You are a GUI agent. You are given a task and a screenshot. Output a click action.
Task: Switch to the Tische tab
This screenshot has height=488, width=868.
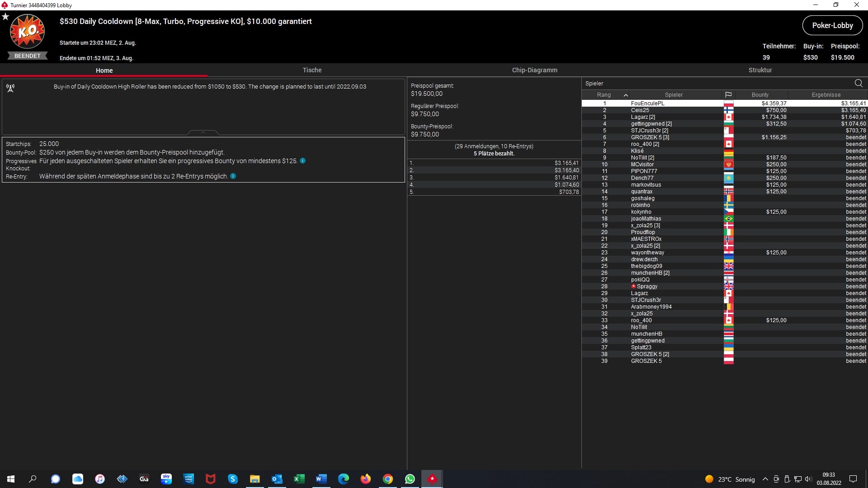tap(312, 70)
